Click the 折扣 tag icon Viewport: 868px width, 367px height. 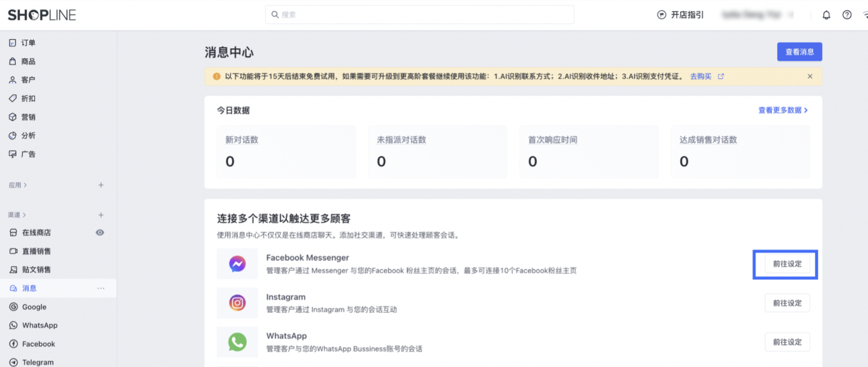click(x=13, y=98)
